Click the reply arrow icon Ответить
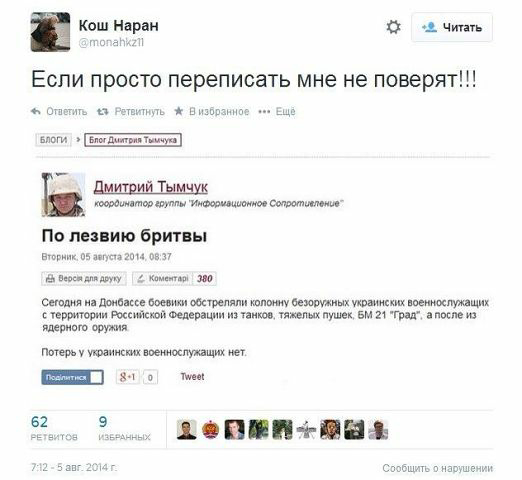This screenshot has height=480, width=522. 36,111
